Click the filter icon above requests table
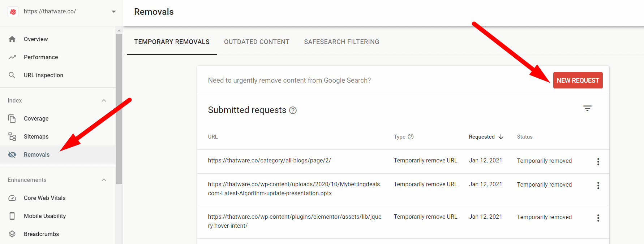This screenshot has height=244, width=644. [x=587, y=108]
